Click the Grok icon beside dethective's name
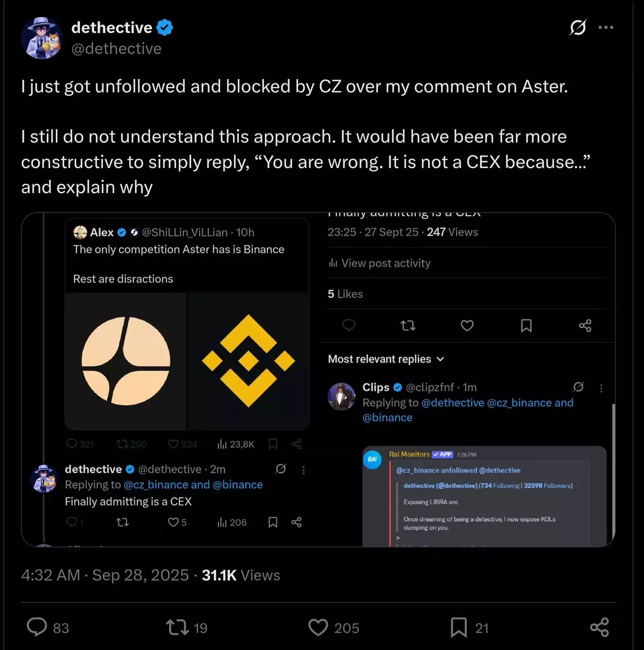Screen dimensions: 644x650 578,27
